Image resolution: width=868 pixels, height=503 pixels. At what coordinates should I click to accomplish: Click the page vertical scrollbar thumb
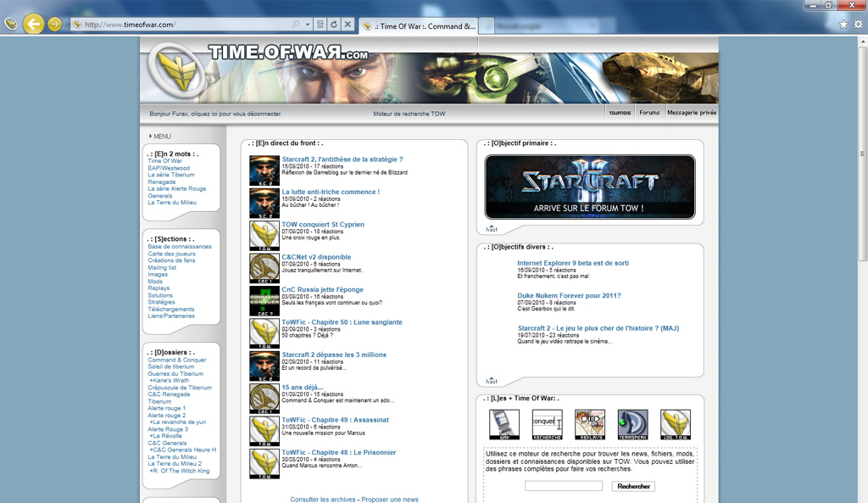(862, 154)
